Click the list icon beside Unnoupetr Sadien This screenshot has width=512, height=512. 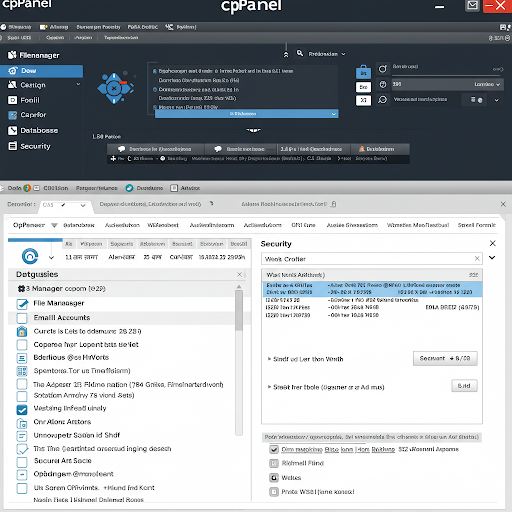(x=22, y=436)
